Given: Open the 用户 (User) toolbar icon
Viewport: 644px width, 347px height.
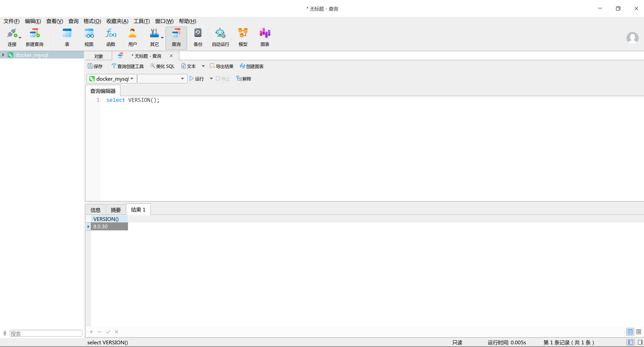Looking at the screenshot, I should (133, 37).
